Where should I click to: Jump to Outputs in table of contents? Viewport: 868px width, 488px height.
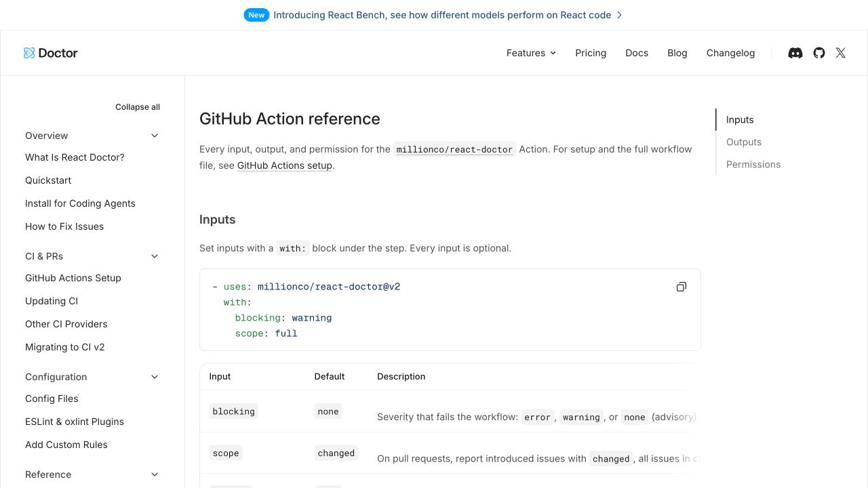pyautogui.click(x=744, y=142)
